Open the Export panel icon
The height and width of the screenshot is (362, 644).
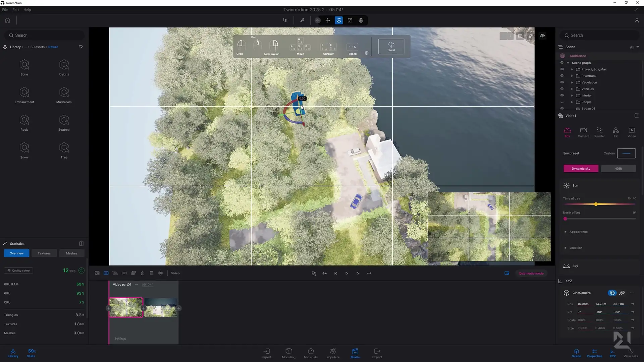pos(377,353)
